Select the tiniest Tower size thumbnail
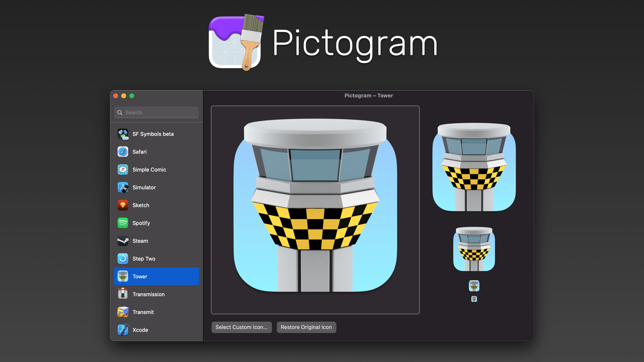This screenshot has height=362, width=644. click(x=474, y=299)
